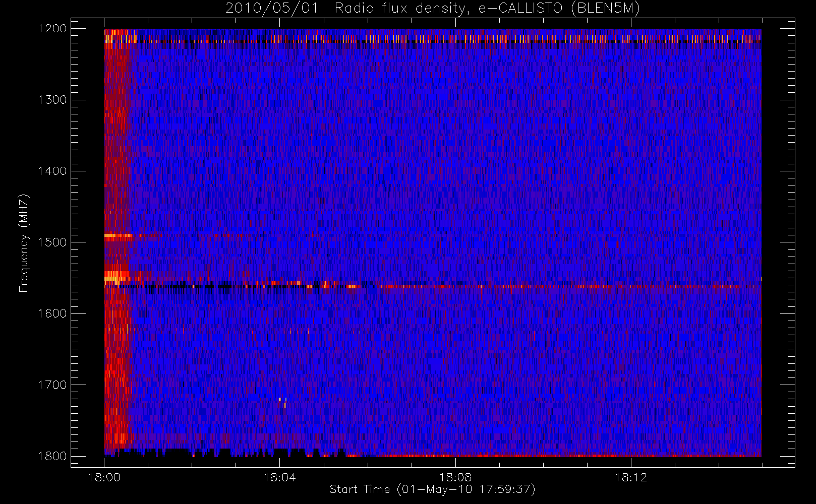The image size is (816, 504).
Task: Click the 1300 frequency tick label
Action: click(52, 100)
